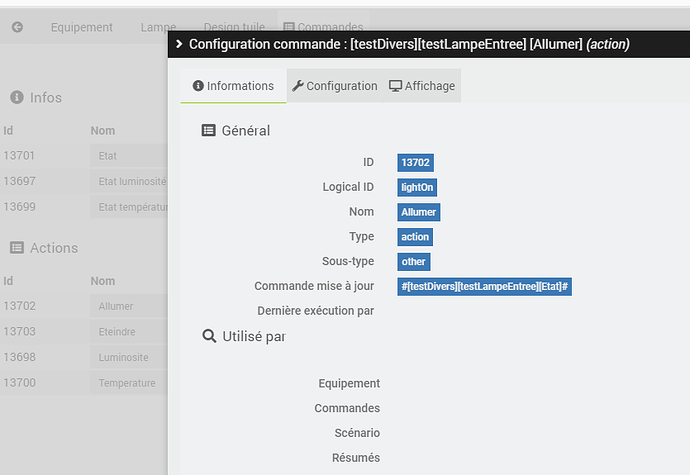Click the Actions section list icon
The width and height of the screenshot is (690, 475).
click(16, 247)
